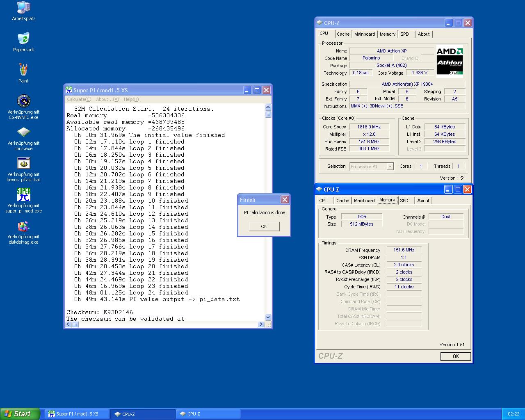
Task: Select the CG-NVNF2.exe shortcut icon
Action: click(23, 107)
